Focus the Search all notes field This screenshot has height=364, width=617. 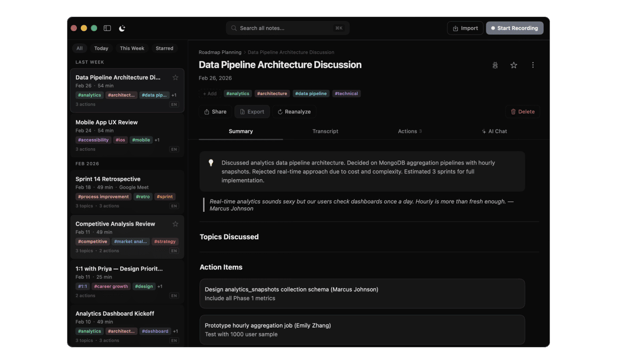pos(288,28)
